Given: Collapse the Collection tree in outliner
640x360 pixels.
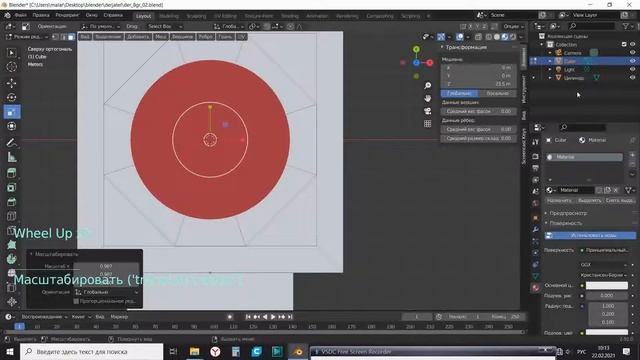Looking at the screenshot, I should click(542, 44).
